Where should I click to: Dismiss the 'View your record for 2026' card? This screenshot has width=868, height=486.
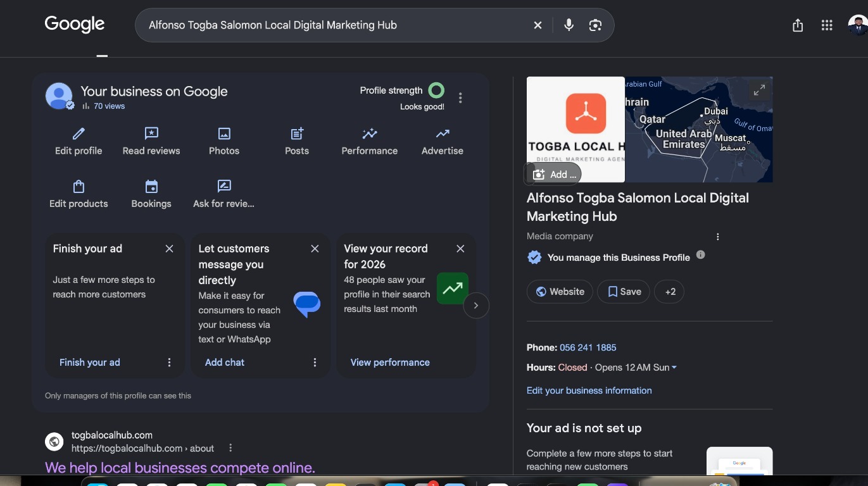pyautogui.click(x=460, y=249)
